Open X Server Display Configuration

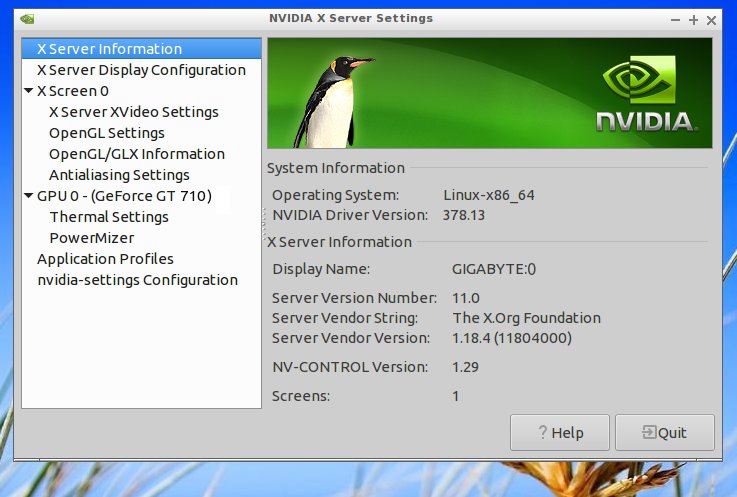(141, 70)
